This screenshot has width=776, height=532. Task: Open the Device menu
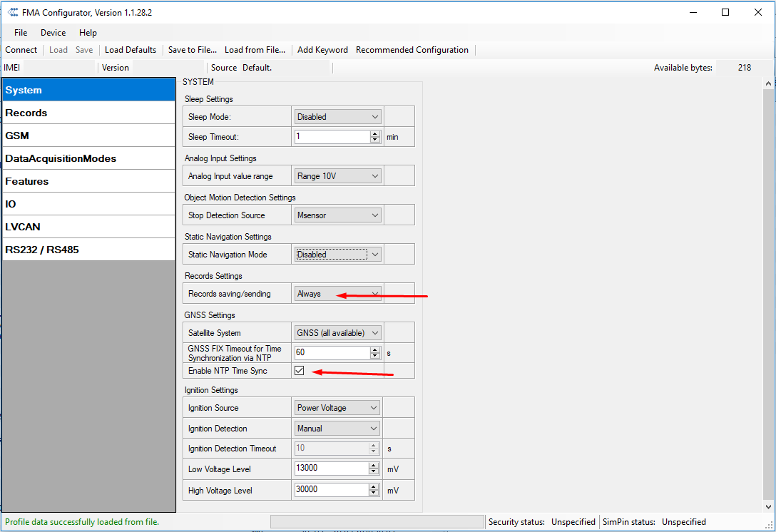coord(53,33)
